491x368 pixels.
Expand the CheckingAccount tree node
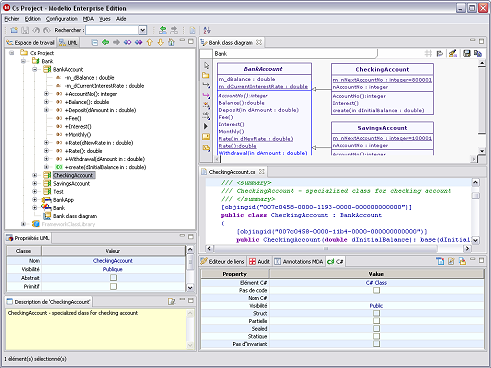tap(35, 175)
